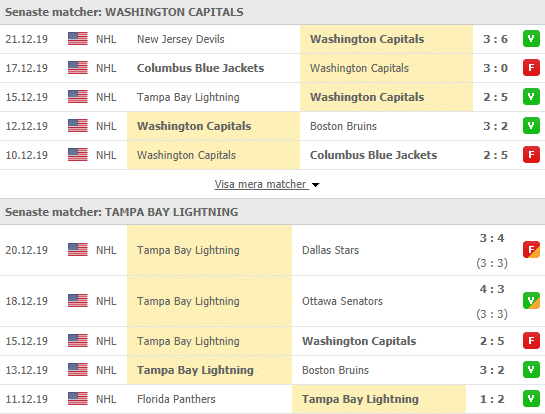This screenshot has height=414, width=545.
Task: Click green V badge for Florida Panthers match
Action: [x=531, y=399]
